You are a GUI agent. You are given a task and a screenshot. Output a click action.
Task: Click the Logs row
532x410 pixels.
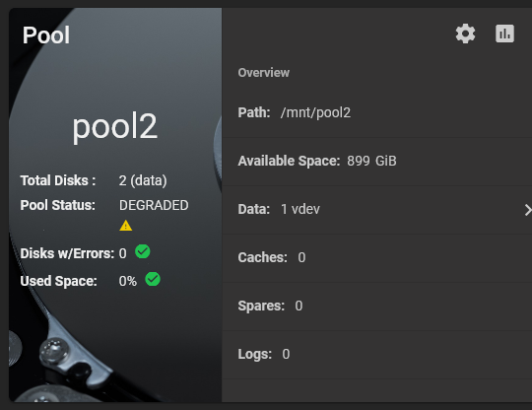[x=377, y=355]
